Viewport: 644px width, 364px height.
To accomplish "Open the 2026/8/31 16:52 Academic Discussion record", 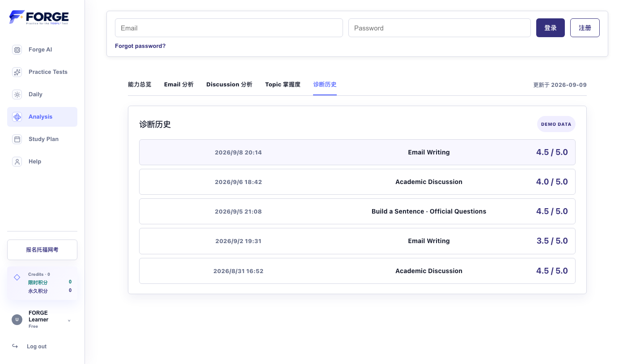I will (357, 271).
